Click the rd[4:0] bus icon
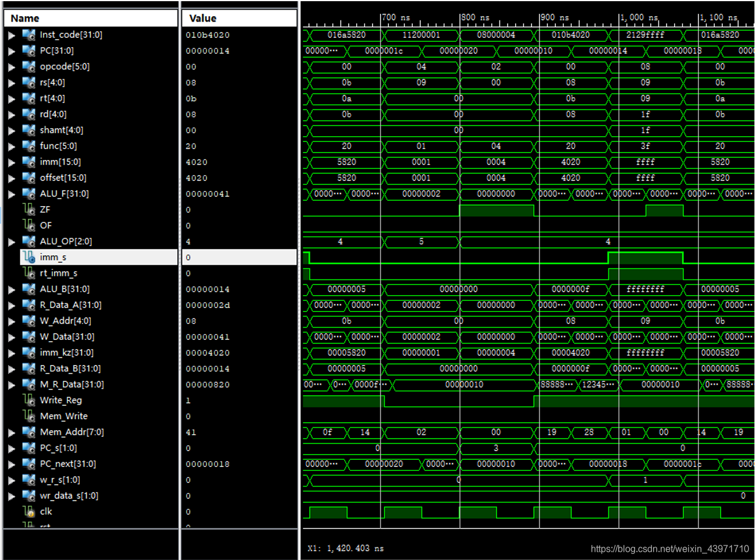 pos(29,114)
